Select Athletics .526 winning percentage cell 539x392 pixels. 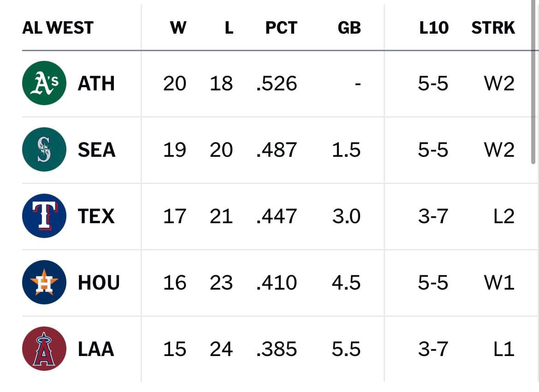coord(277,83)
